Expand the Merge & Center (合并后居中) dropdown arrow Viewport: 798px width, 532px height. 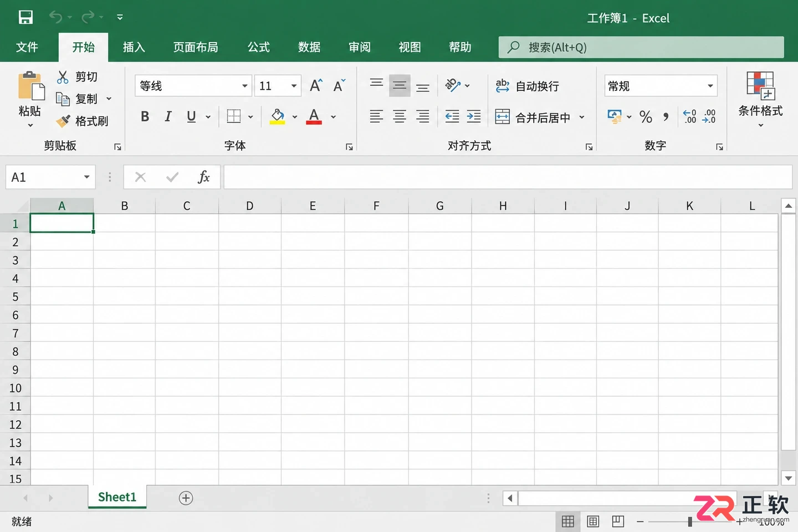[582, 117]
